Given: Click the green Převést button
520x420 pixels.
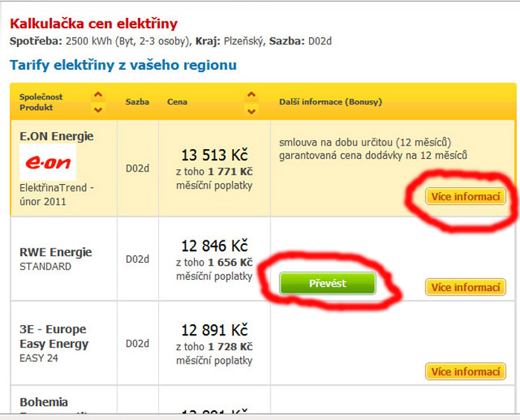Looking at the screenshot, I should [x=328, y=283].
